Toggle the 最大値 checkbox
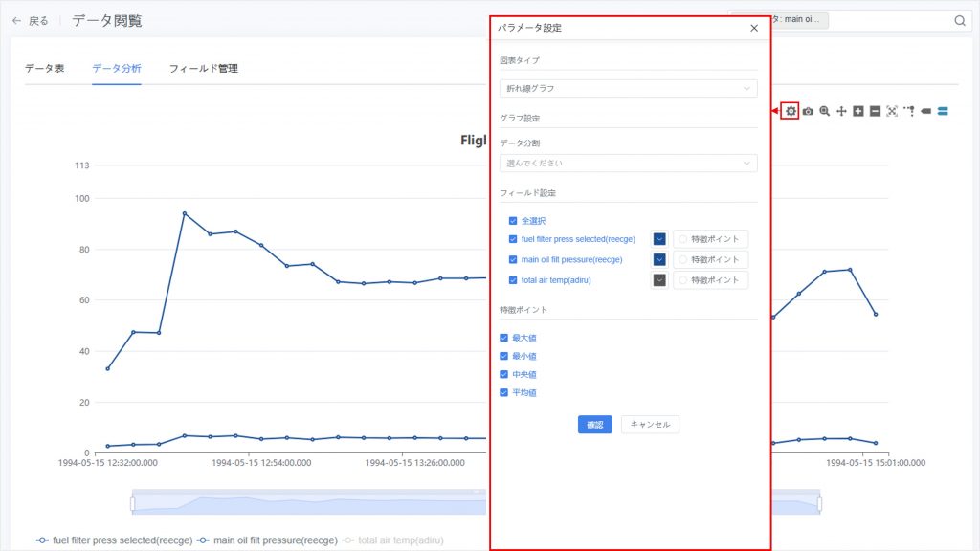The width and height of the screenshot is (980, 551). pos(504,338)
